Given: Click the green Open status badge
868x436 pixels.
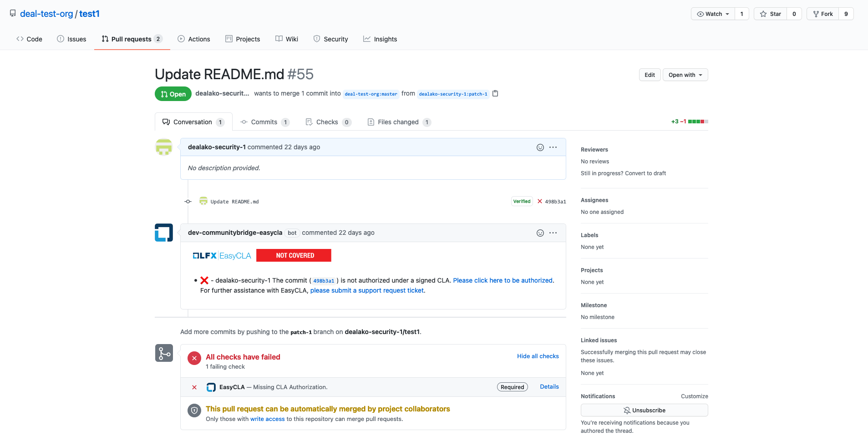Looking at the screenshot, I should [x=173, y=94].
